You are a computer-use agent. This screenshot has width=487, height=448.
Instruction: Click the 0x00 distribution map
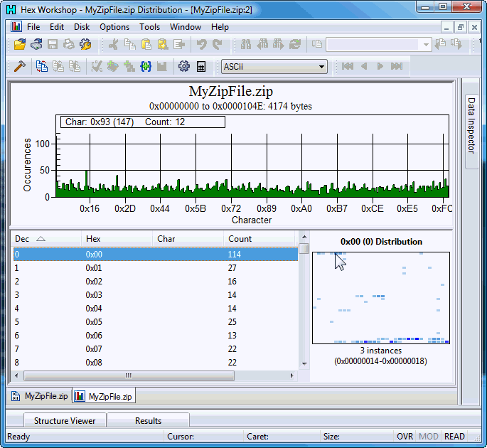pyautogui.click(x=381, y=298)
